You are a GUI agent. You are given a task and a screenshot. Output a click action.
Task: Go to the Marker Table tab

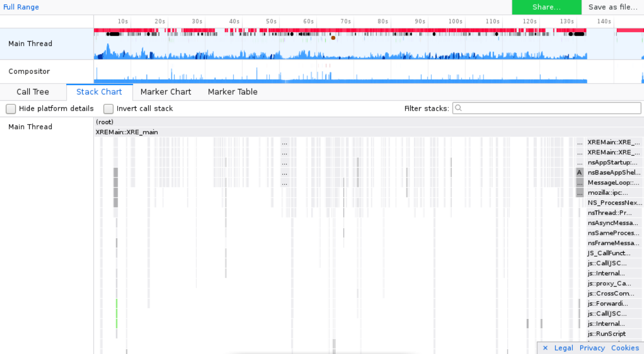click(232, 92)
